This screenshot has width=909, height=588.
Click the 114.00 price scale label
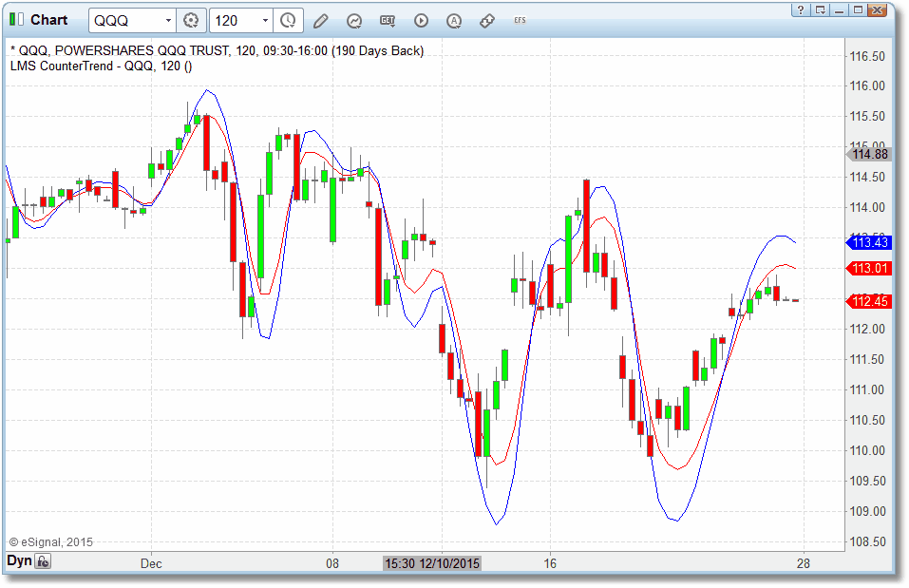coord(867,208)
